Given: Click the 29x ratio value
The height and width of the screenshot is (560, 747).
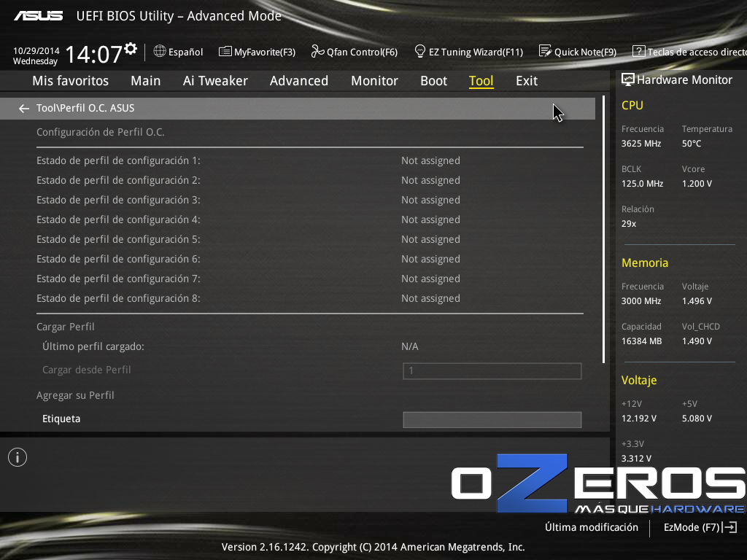Looking at the screenshot, I should pyautogui.click(x=629, y=224).
